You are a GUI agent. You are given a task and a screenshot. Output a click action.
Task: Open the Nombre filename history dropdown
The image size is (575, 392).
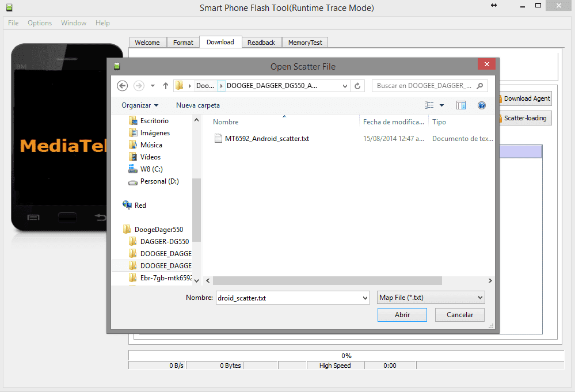point(365,298)
